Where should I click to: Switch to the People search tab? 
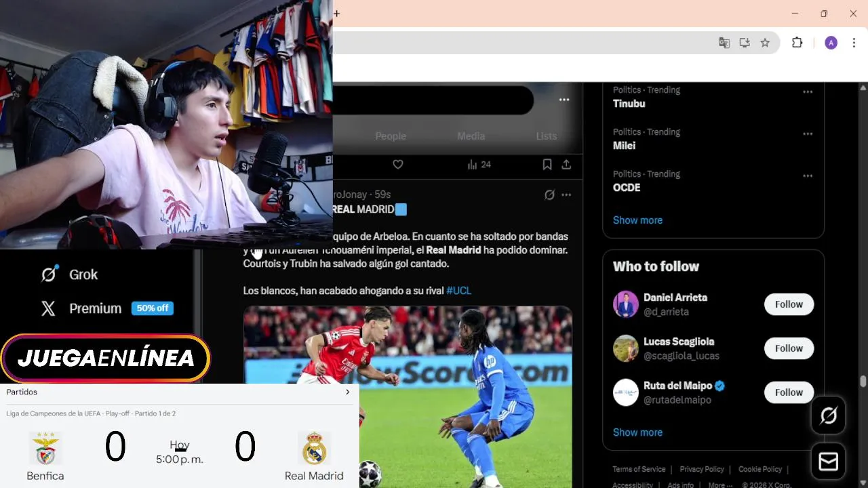pyautogui.click(x=391, y=136)
